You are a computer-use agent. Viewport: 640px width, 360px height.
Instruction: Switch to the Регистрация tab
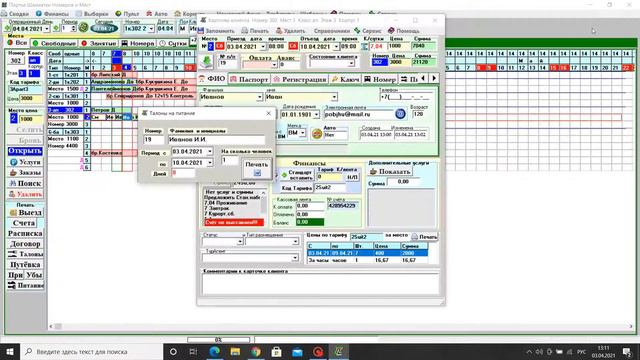coord(300,79)
